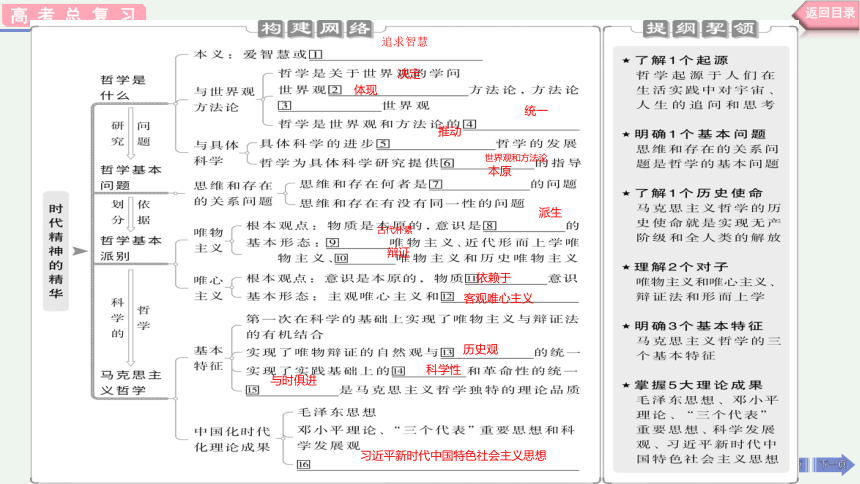Click the 划分依据 downward arrow
860x484 pixels.
point(131,215)
